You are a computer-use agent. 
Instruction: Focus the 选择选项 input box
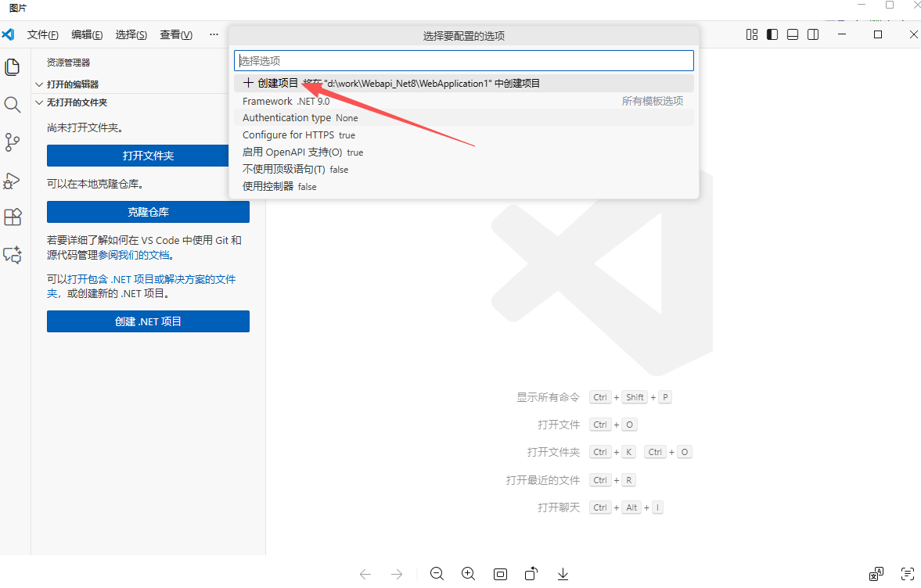pyautogui.click(x=464, y=61)
